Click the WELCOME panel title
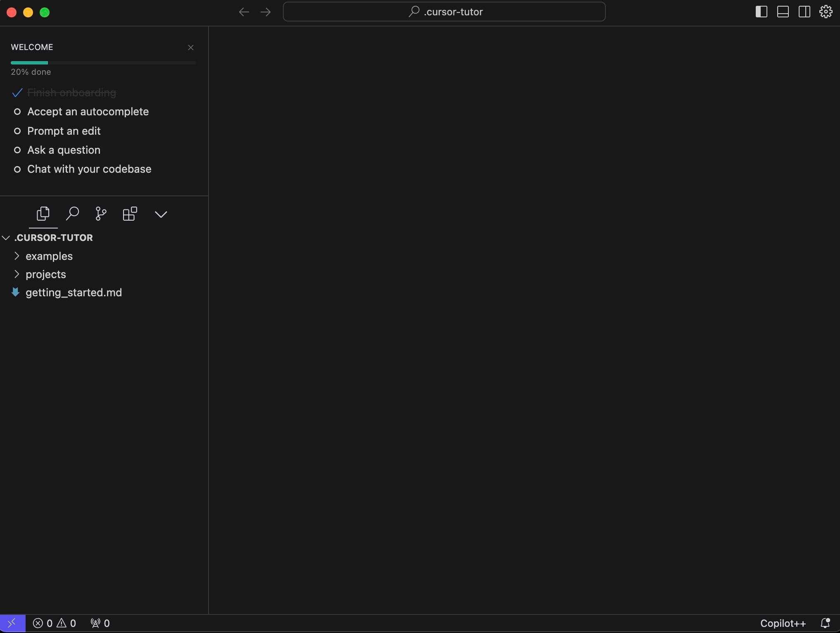The image size is (840, 633). [x=32, y=47]
